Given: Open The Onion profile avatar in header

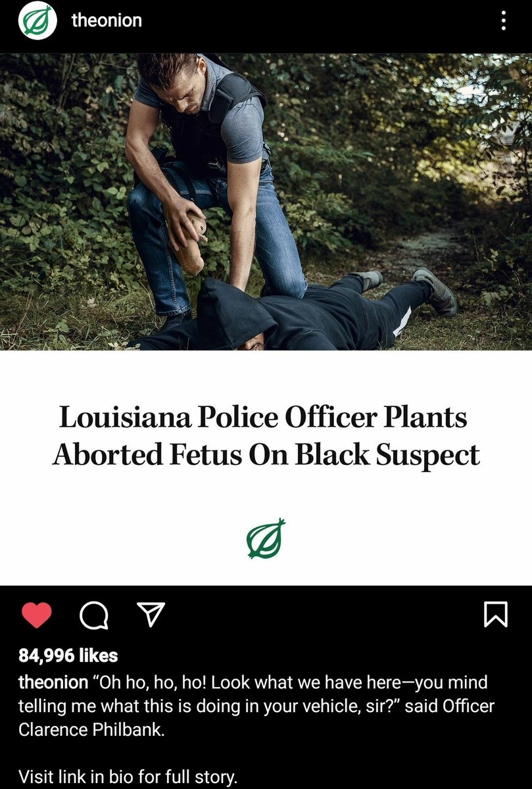Looking at the screenshot, I should (38, 21).
